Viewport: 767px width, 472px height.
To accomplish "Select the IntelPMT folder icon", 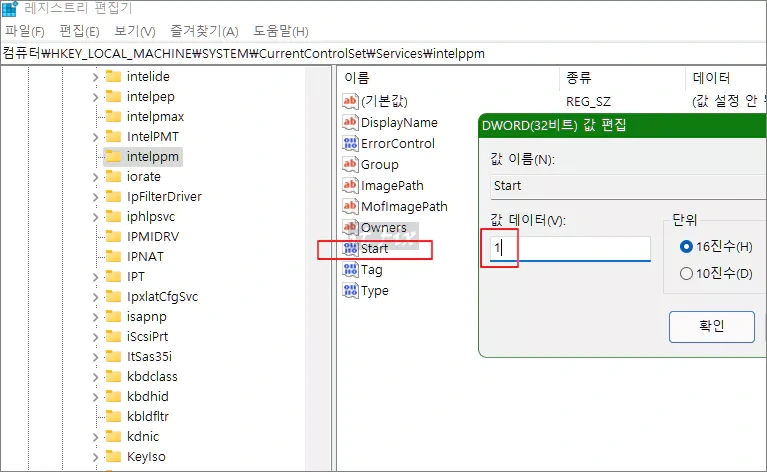I will coord(113,136).
